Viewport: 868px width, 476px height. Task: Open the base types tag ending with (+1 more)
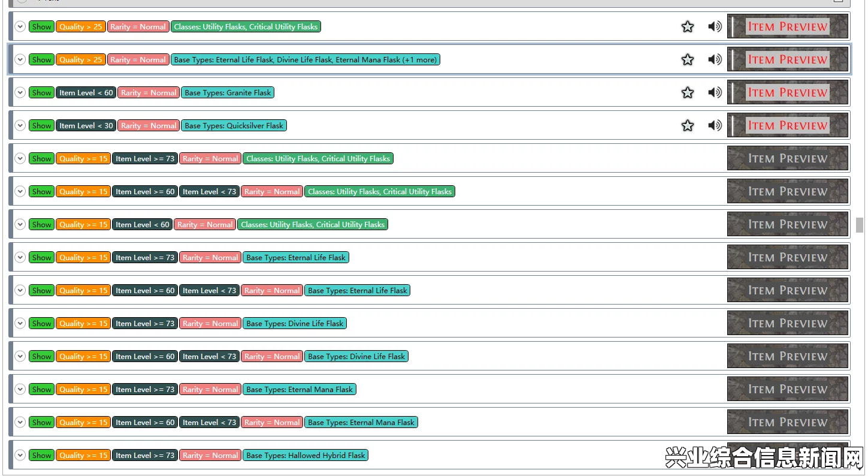click(x=306, y=59)
